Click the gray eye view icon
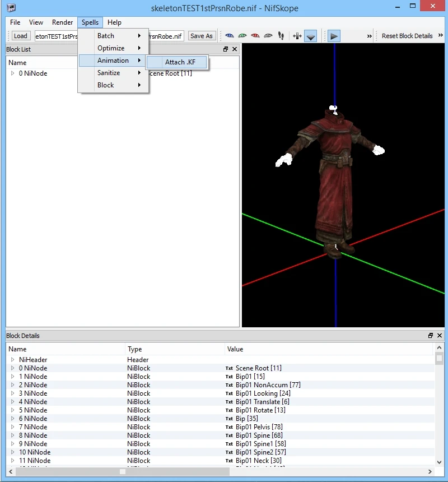448x482 pixels. click(268, 36)
